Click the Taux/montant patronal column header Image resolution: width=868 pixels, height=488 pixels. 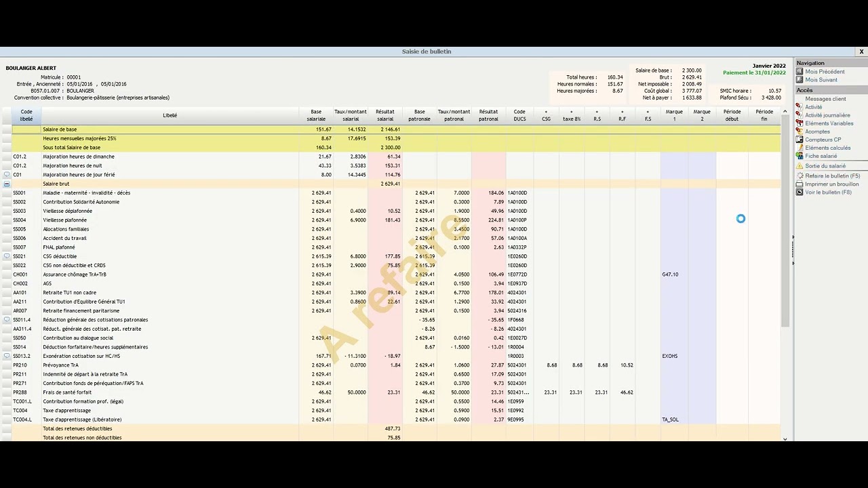tap(454, 115)
